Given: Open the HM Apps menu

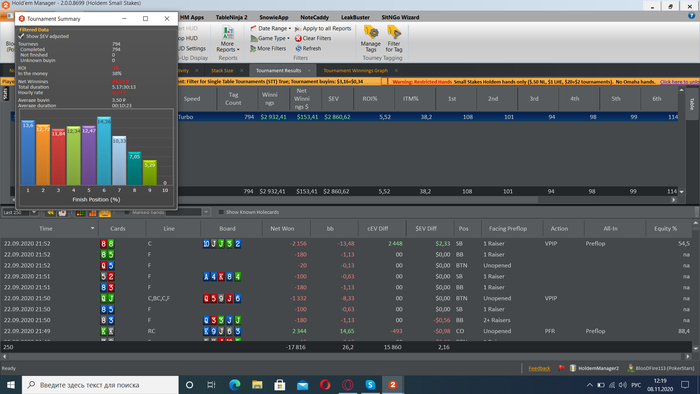Looking at the screenshot, I should point(192,17).
